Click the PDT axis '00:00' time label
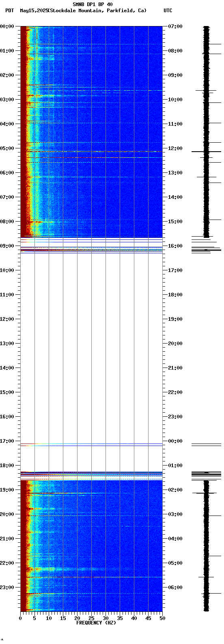This screenshot has height=644, width=224. coord(7,26)
